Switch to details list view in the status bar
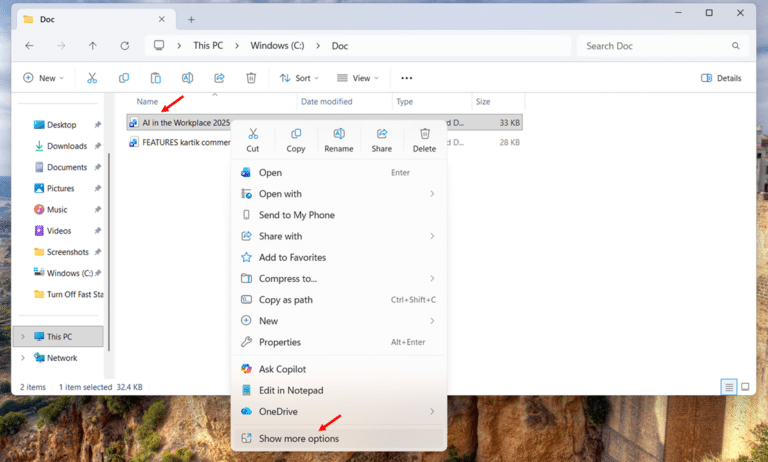This screenshot has height=462, width=768. click(x=729, y=387)
